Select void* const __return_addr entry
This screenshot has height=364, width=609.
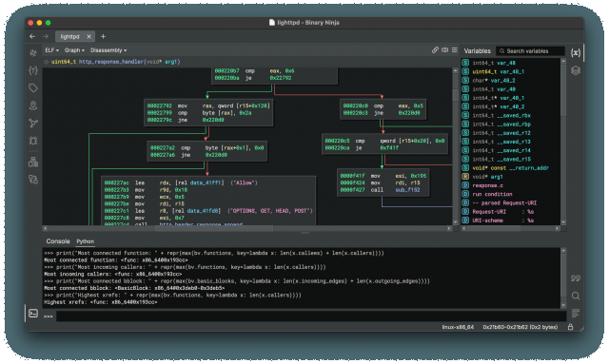511,168
